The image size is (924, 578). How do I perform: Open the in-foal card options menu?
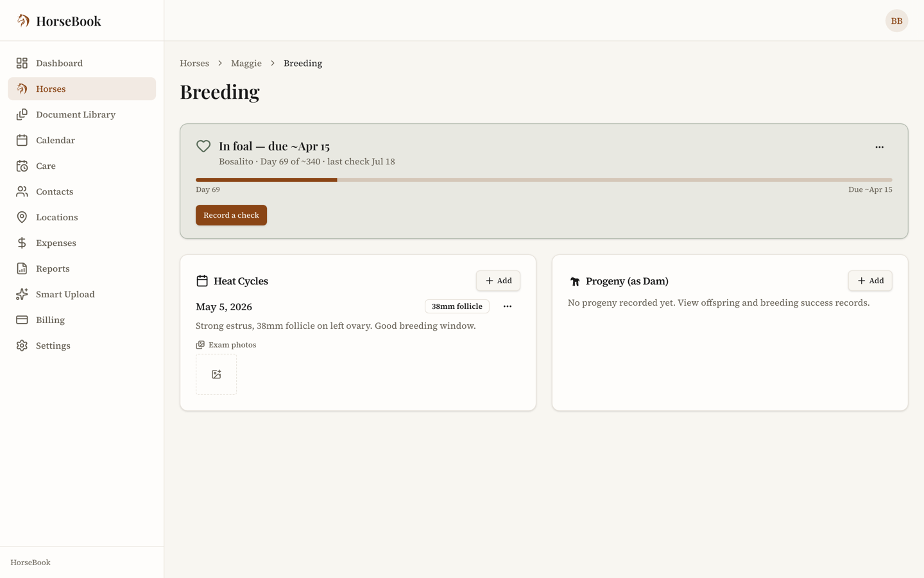pos(879,147)
